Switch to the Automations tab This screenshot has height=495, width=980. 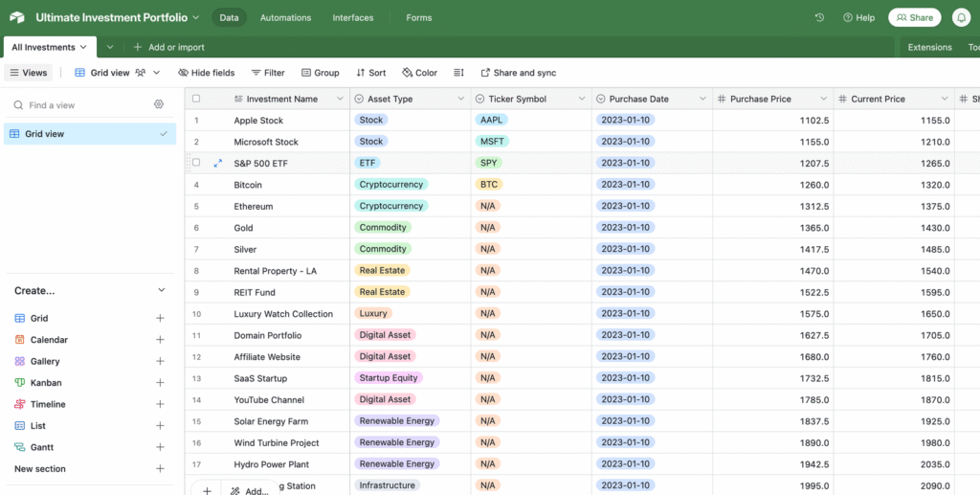[x=285, y=17]
